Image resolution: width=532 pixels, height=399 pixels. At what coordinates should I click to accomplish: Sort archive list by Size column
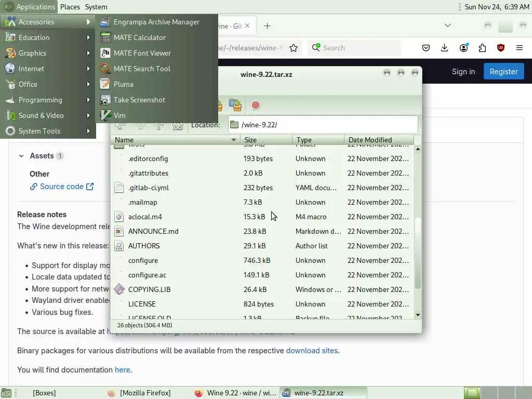point(267,140)
